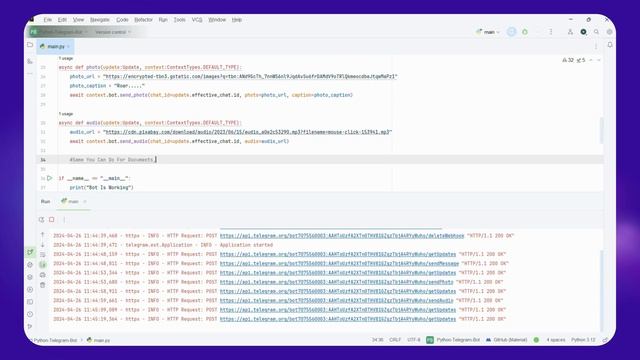
Task: Open the Run tool window sidebar icon
Action: coord(30,252)
